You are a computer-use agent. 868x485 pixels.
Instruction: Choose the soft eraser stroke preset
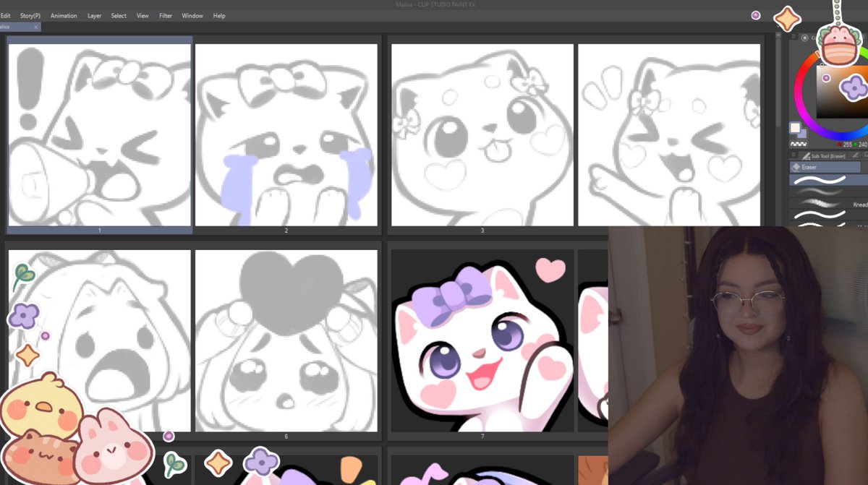[828, 192]
